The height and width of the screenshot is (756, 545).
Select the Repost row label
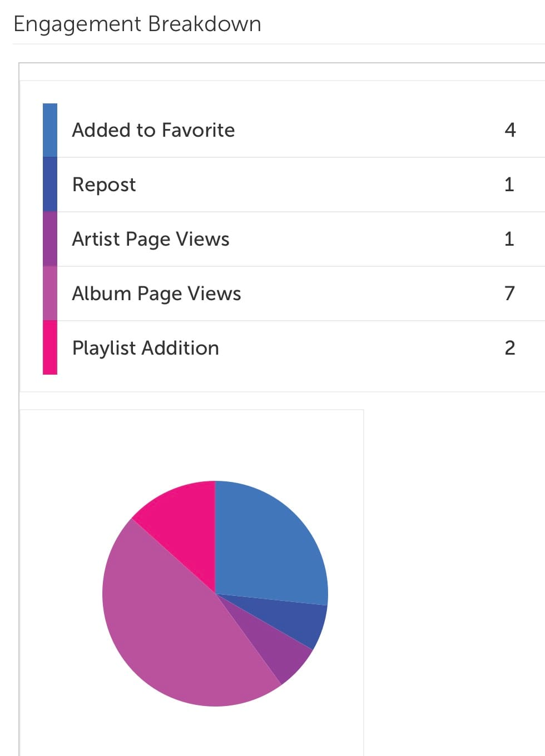pos(104,185)
